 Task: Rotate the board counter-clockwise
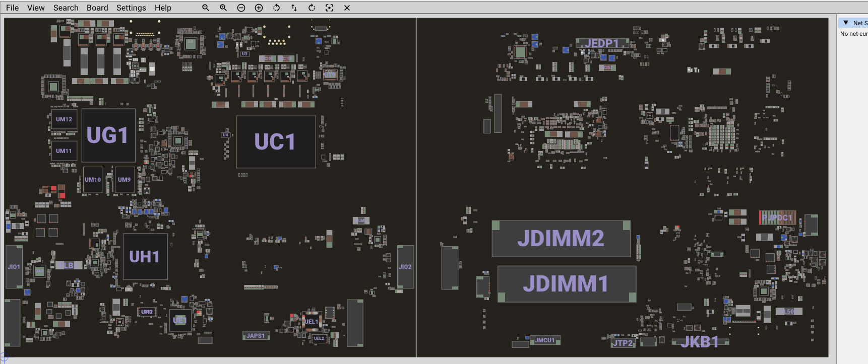click(276, 8)
